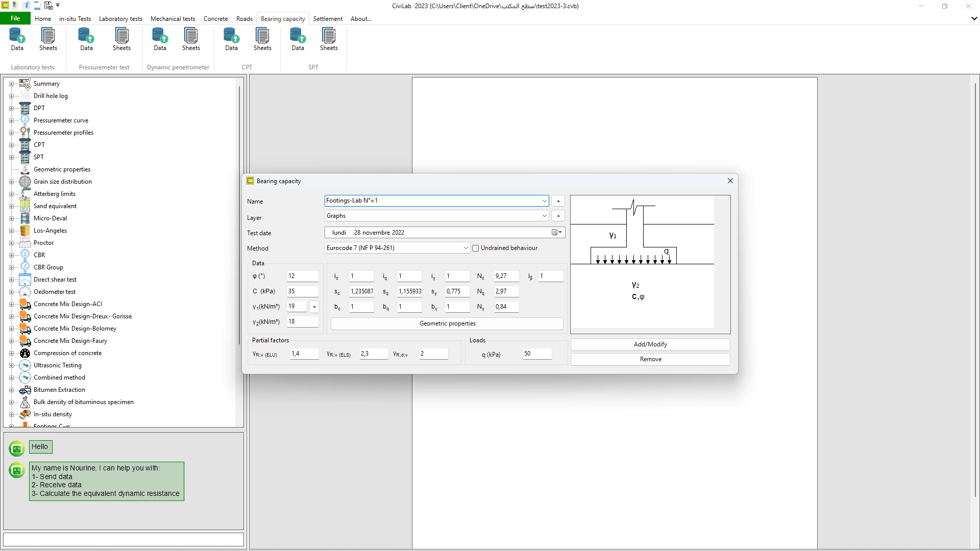
Task: Open the calendar picker for Test date
Action: [x=557, y=233]
